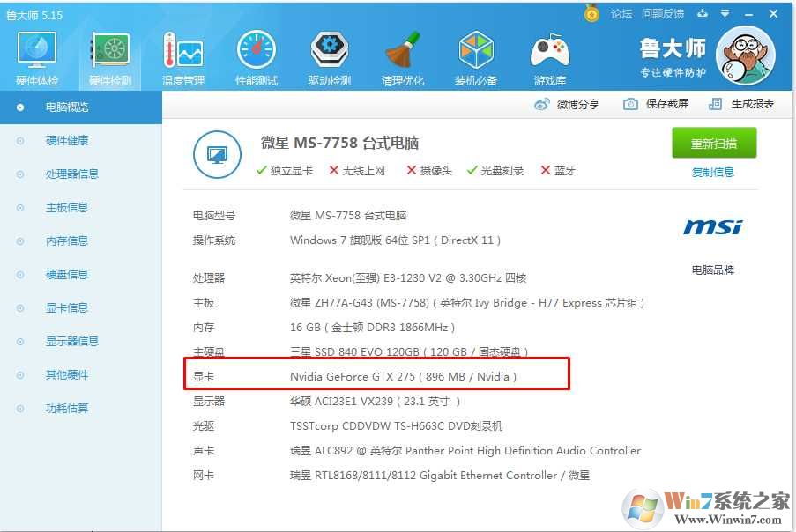Select the 硬件检测 hardware detection icon
This screenshot has width=796, height=532.
(x=110, y=58)
